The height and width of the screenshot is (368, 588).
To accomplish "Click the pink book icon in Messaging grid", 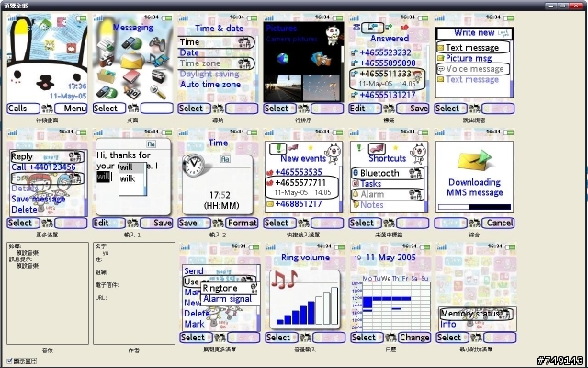I will (131, 76).
